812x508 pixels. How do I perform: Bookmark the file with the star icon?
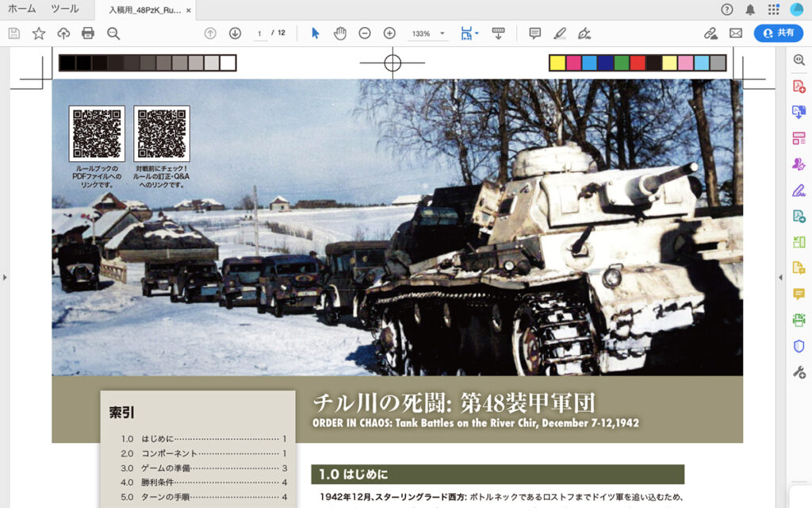coord(38,33)
